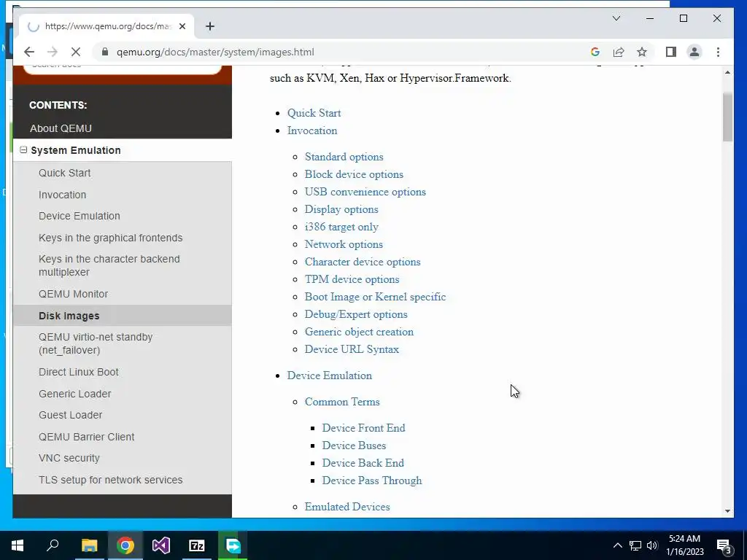
Task: Click the forward navigation arrow
Action: (53, 52)
